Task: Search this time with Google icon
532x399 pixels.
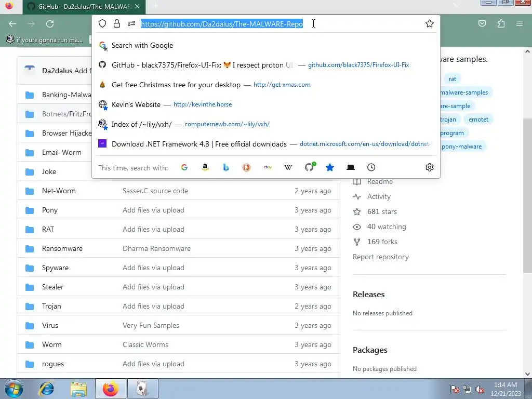Action: coord(184,167)
